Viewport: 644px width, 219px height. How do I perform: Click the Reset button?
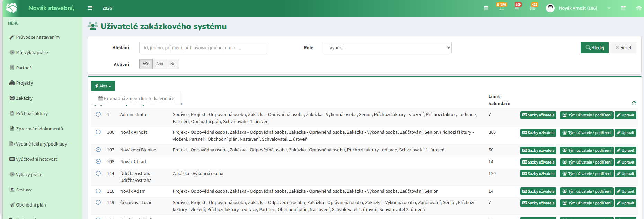coord(623,47)
